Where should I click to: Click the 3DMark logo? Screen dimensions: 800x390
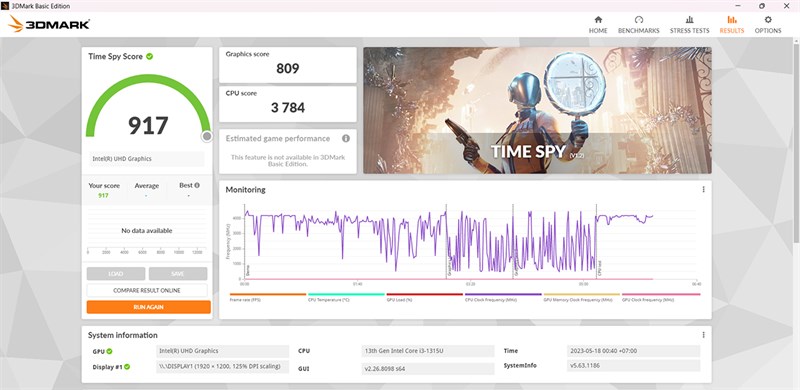(x=49, y=23)
